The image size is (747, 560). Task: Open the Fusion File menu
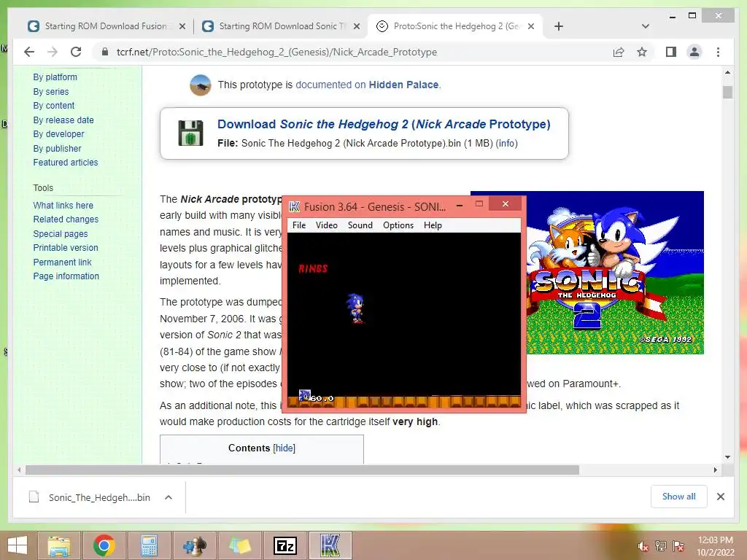(x=299, y=225)
